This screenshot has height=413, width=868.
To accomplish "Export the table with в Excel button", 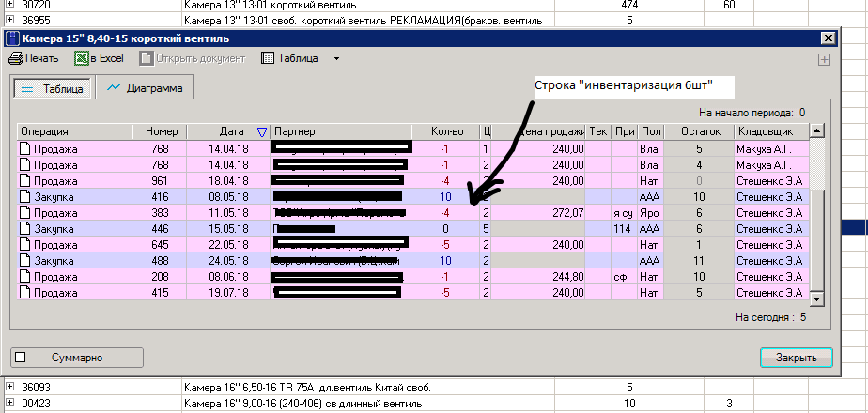I will (x=100, y=58).
